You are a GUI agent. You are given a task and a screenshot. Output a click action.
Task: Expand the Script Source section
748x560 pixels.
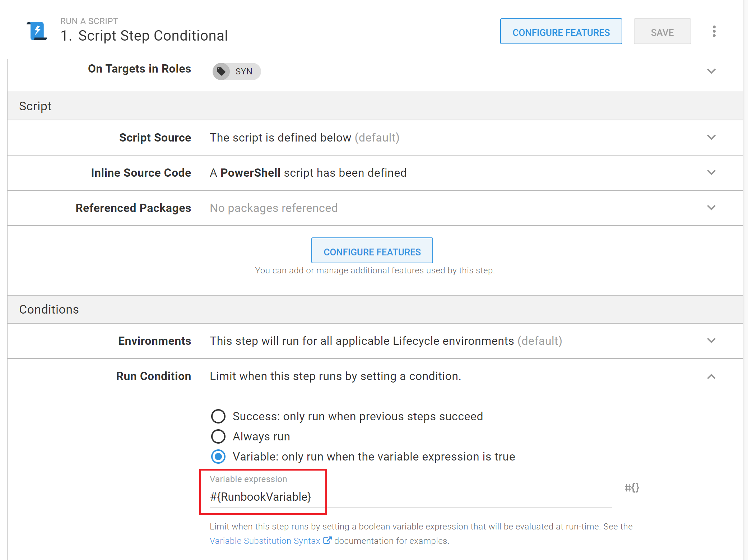(711, 138)
